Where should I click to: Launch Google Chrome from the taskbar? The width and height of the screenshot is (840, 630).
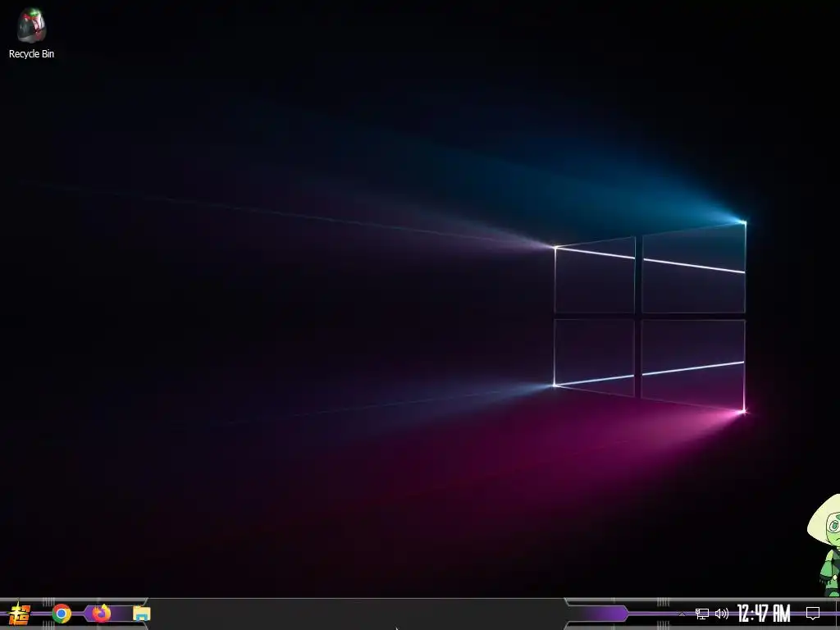click(62, 614)
